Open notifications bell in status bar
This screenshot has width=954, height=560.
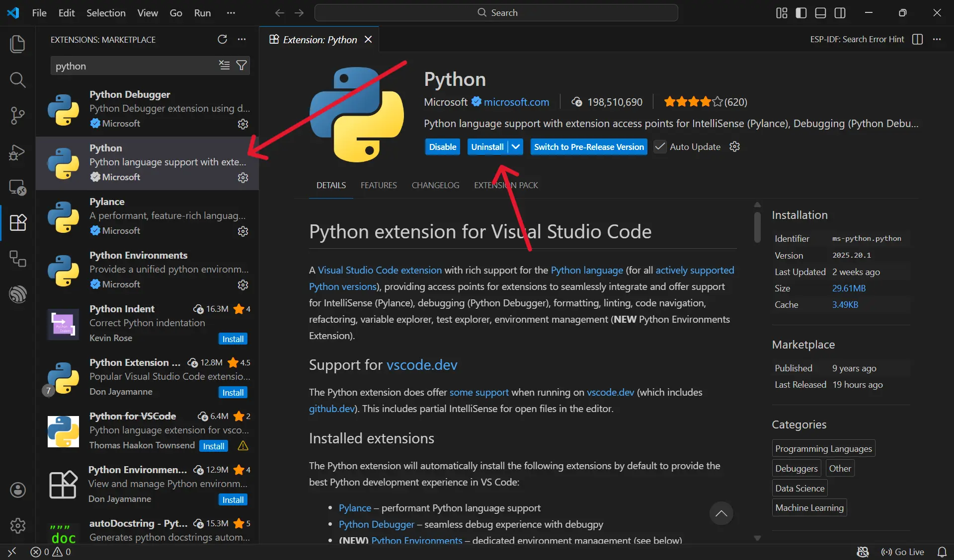pos(942,552)
